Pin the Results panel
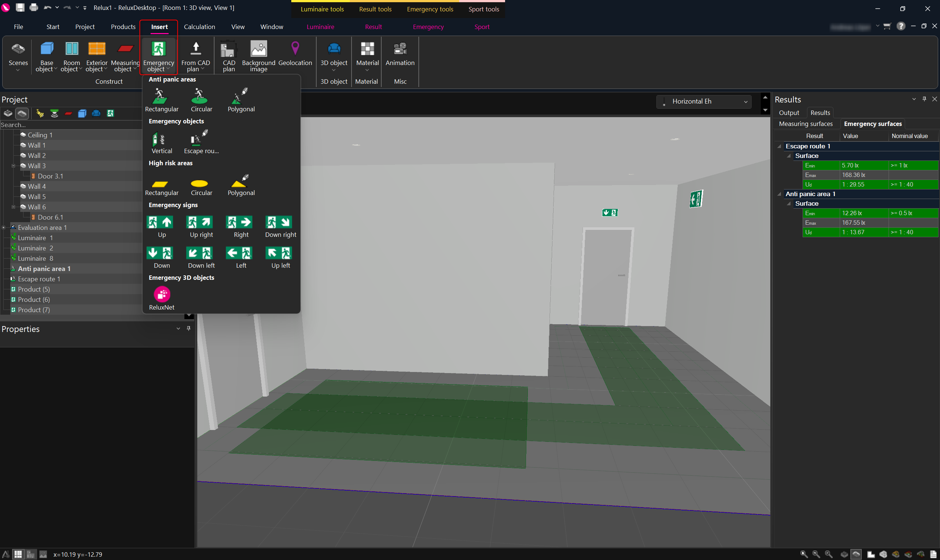This screenshot has height=560, width=940. [x=924, y=99]
